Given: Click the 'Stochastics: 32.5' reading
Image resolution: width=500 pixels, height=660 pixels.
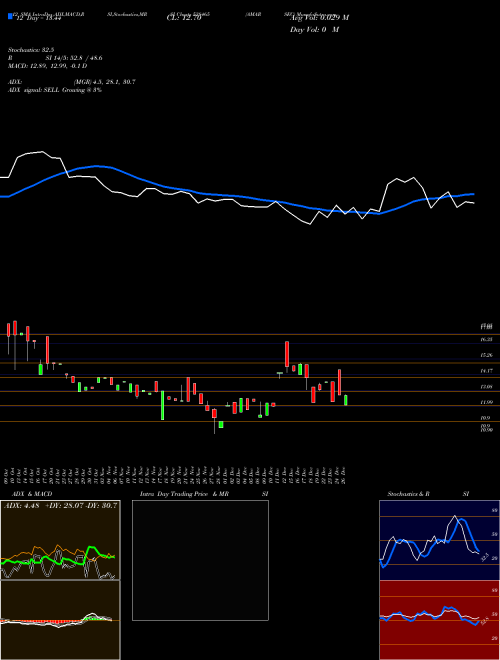Looking at the screenshot, I should (31, 50).
